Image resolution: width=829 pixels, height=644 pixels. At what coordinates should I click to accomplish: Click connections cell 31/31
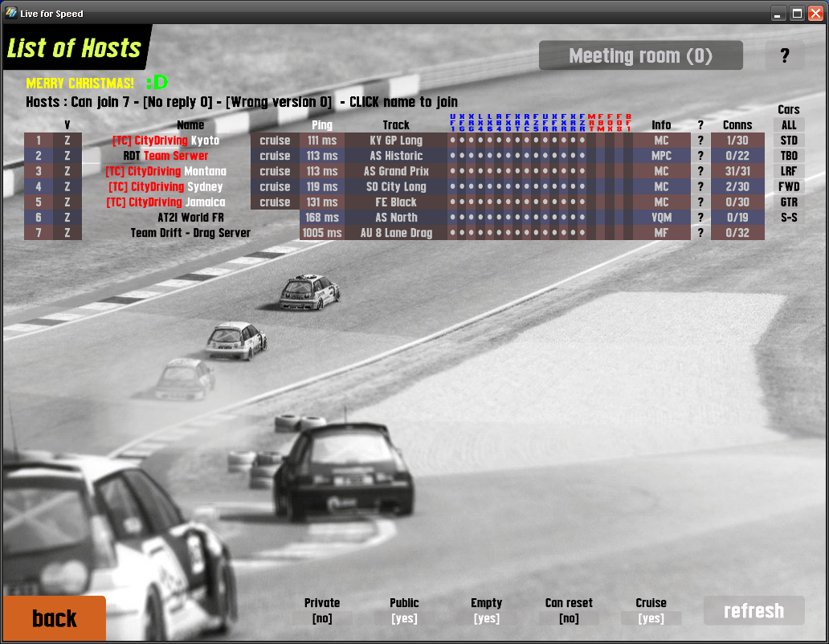(x=737, y=171)
